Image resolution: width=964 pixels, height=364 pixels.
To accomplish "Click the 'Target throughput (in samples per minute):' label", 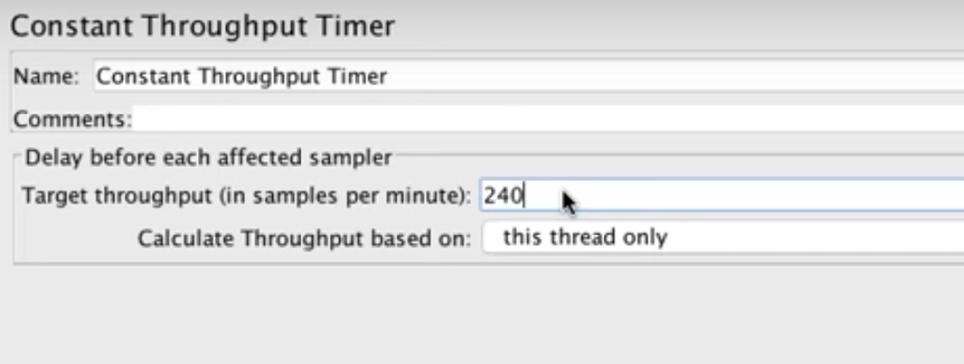I will 246,196.
